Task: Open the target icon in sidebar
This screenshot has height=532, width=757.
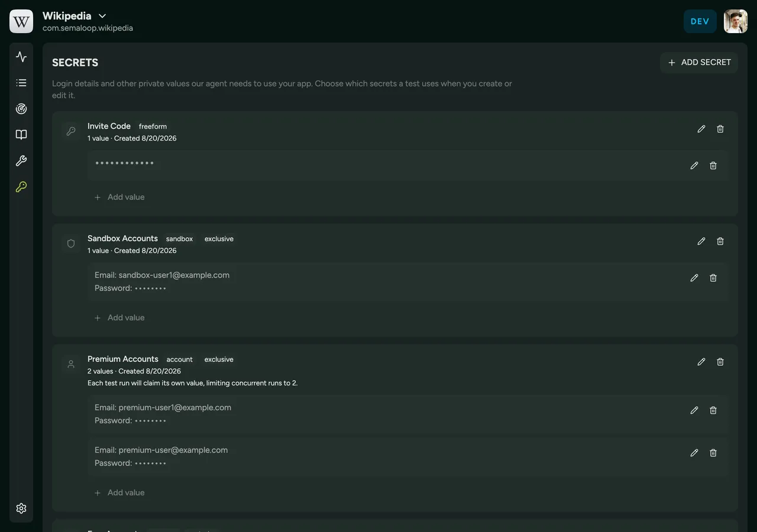Action: pyautogui.click(x=21, y=109)
